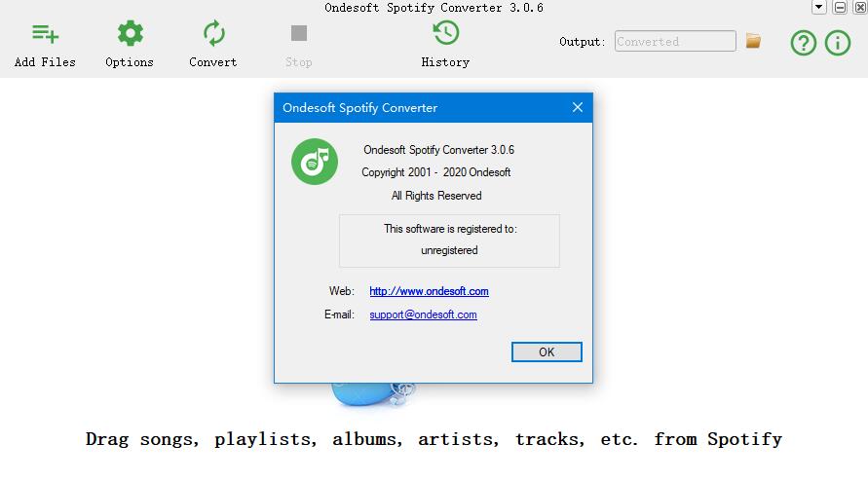
Task: Open the title bar dropdown arrow menu
Action: coord(818,7)
